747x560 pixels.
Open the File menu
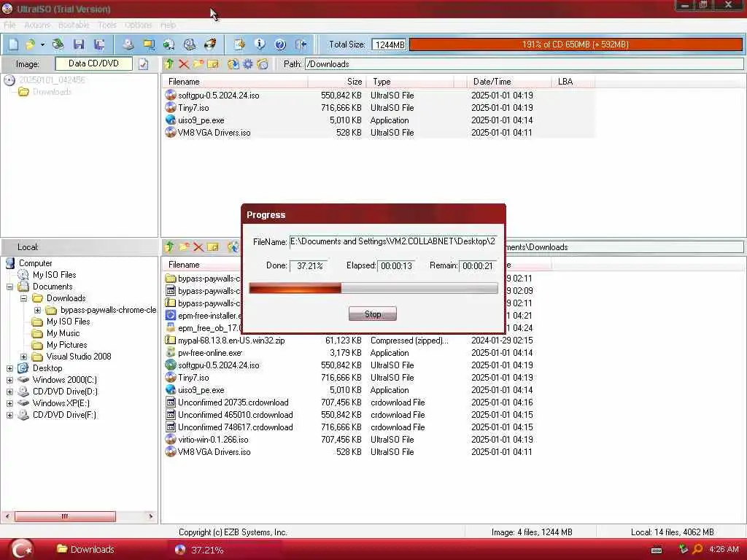(x=9, y=25)
